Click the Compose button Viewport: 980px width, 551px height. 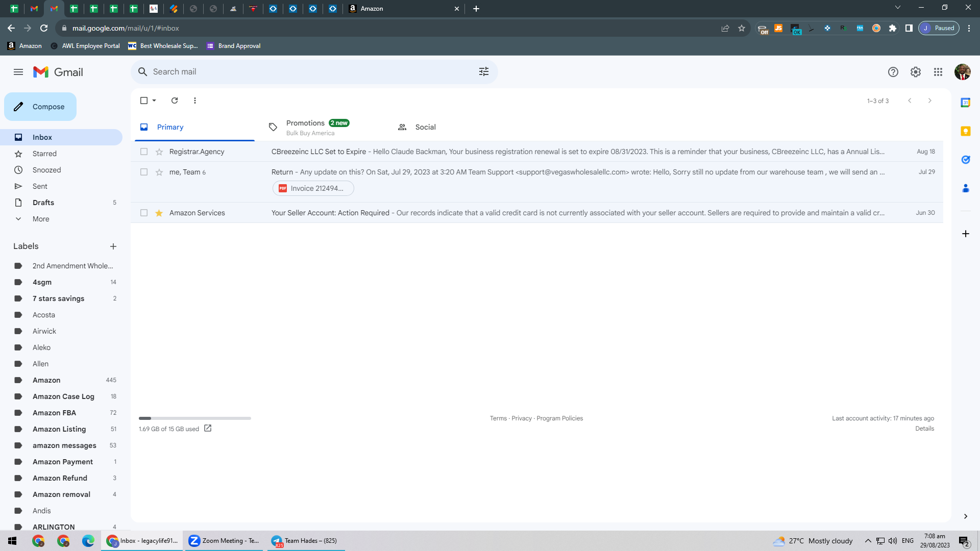click(x=40, y=107)
